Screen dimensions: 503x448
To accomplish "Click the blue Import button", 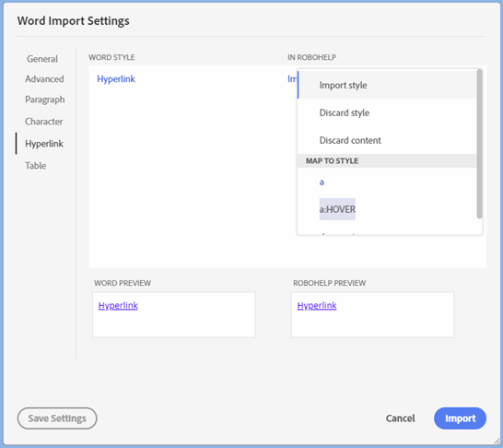I will click(x=460, y=419).
